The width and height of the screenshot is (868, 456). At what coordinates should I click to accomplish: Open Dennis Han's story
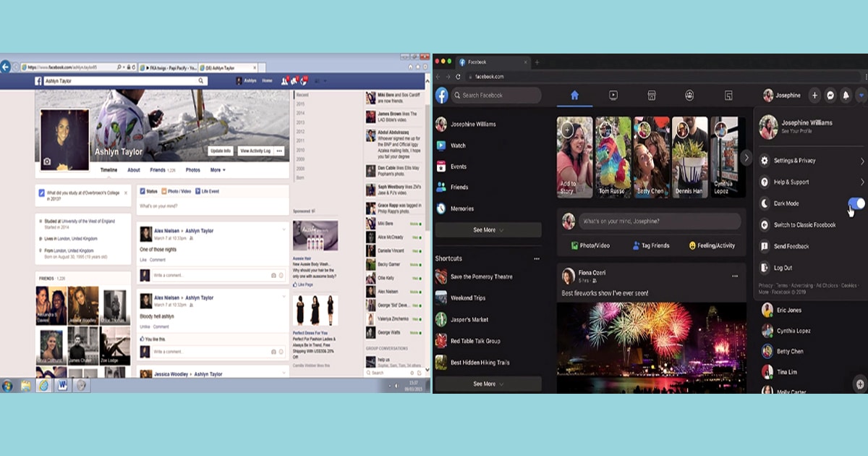coord(690,157)
